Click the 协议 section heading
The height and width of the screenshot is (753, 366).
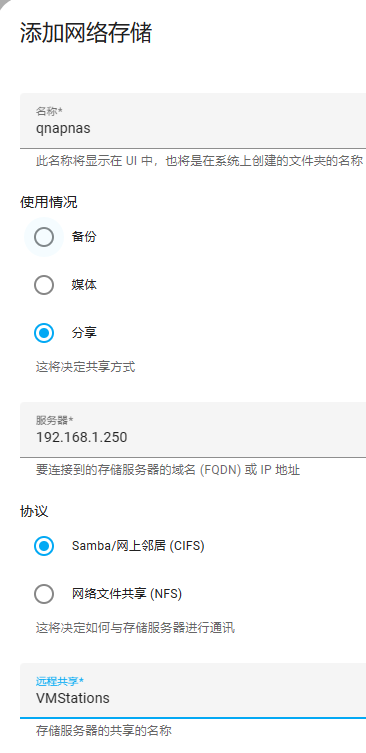point(34,511)
